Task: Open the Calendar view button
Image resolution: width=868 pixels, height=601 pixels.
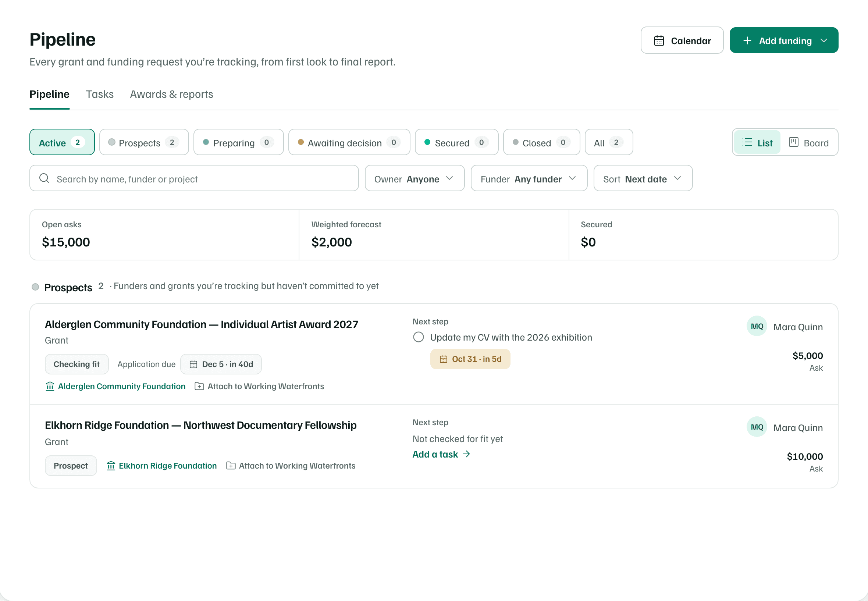Action: 682,40
